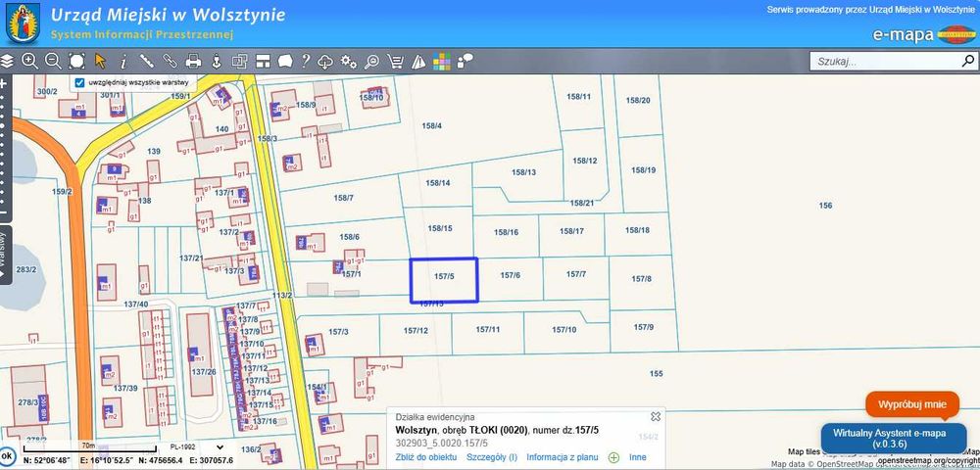Click the round 'ok' button

[6, 455]
